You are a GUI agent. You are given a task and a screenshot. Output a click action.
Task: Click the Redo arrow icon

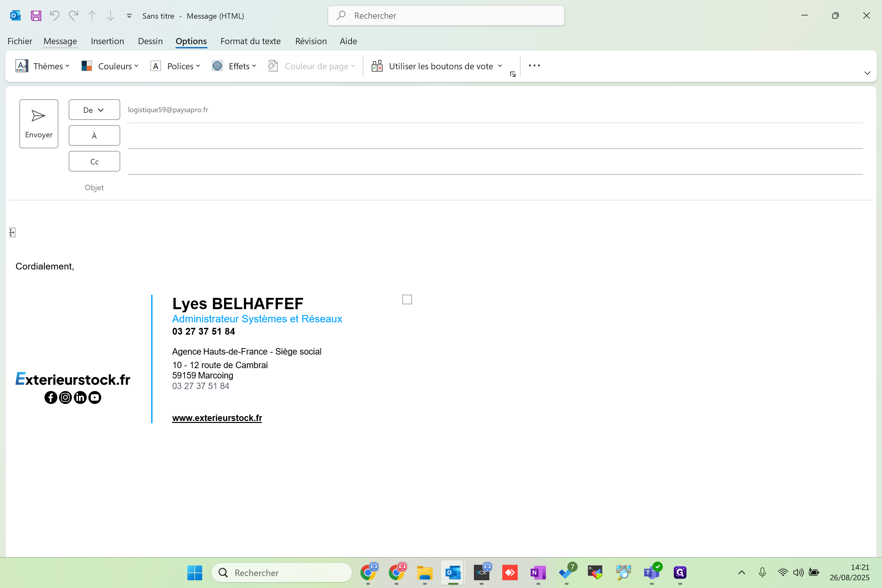(x=73, y=16)
